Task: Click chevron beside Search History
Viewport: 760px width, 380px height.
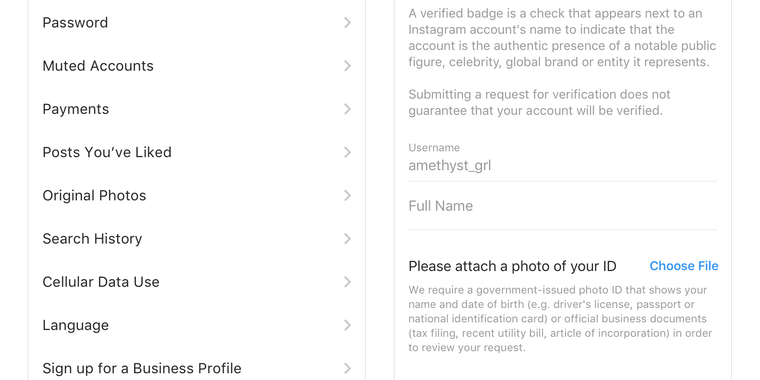Action: click(x=347, y=238)
